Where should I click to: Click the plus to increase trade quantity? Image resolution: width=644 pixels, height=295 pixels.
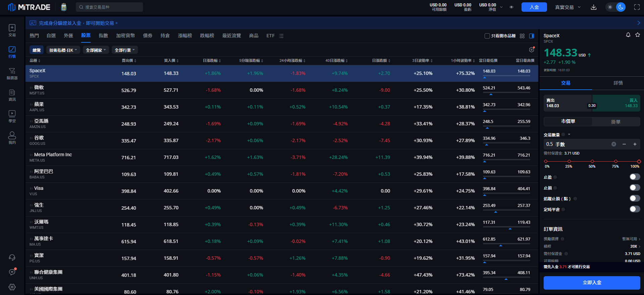click(x=635, y=144)
